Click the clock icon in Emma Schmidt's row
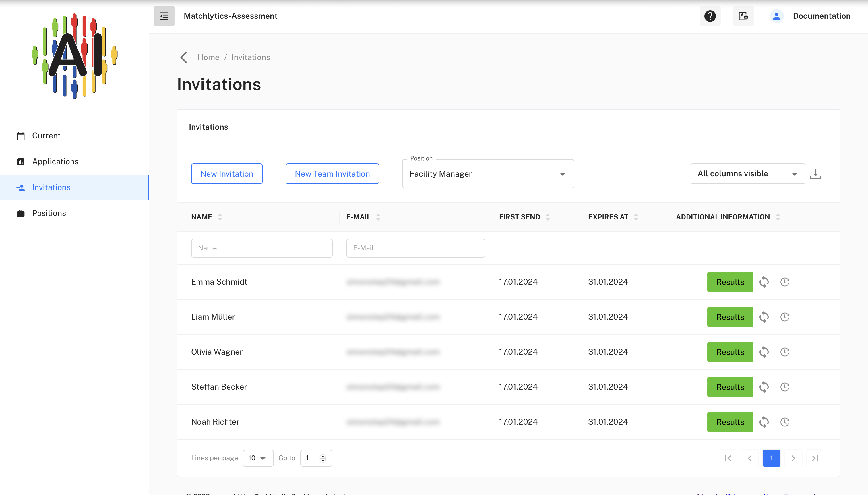The image size is (868, 495). click(x=785, y=282)
